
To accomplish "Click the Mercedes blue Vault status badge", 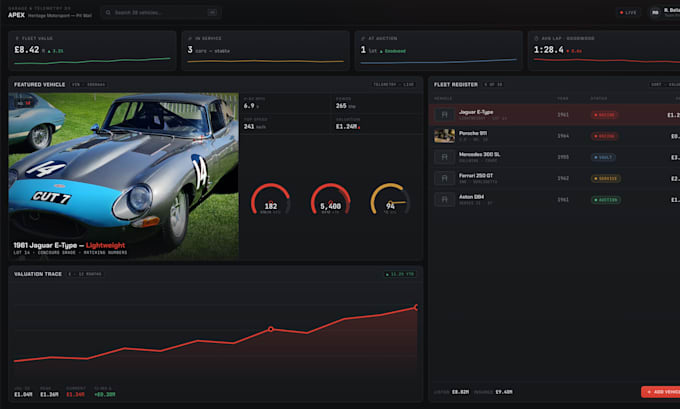I will [603, 157].
